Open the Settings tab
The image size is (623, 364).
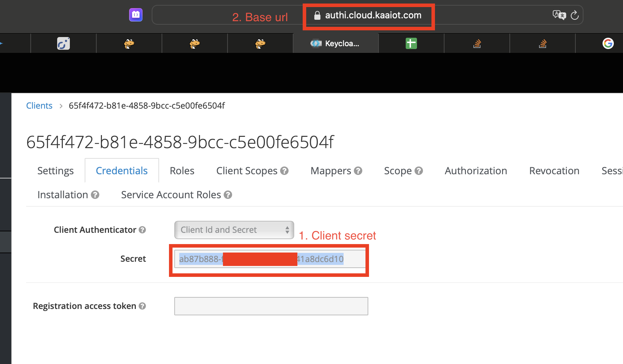tap(55, 171)
